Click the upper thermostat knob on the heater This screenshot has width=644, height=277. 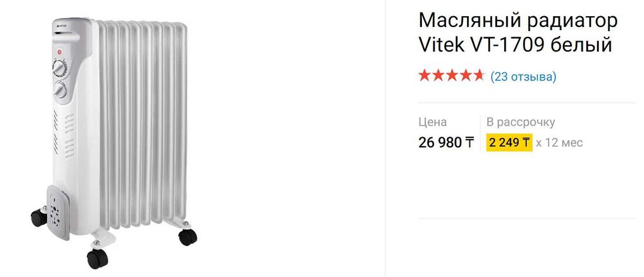tap(59, 68)
